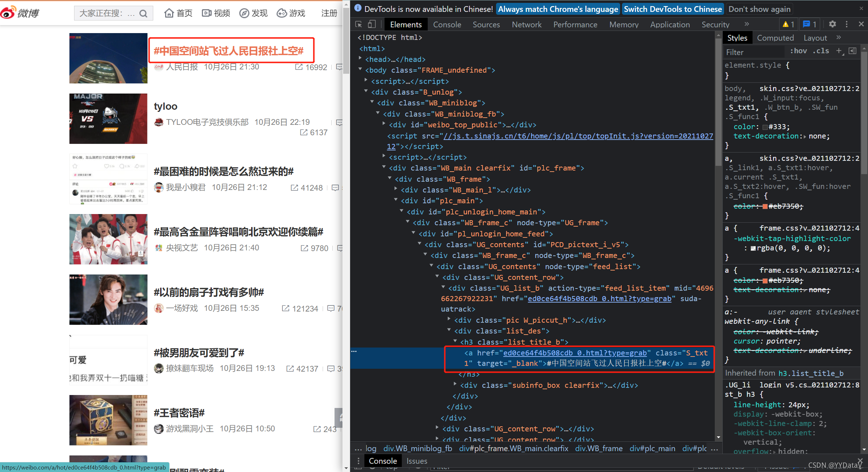Select the inspect element cursor icon

tap(358, 24)
